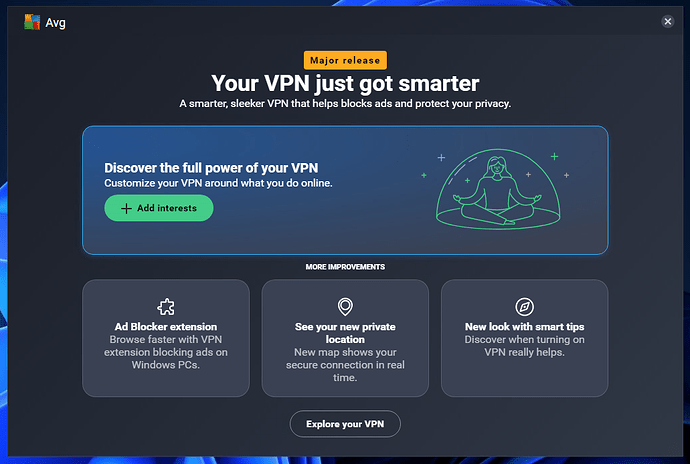Click the Customize your VPN description text
This screenshot has height=464, width=690.
point(218,183)
